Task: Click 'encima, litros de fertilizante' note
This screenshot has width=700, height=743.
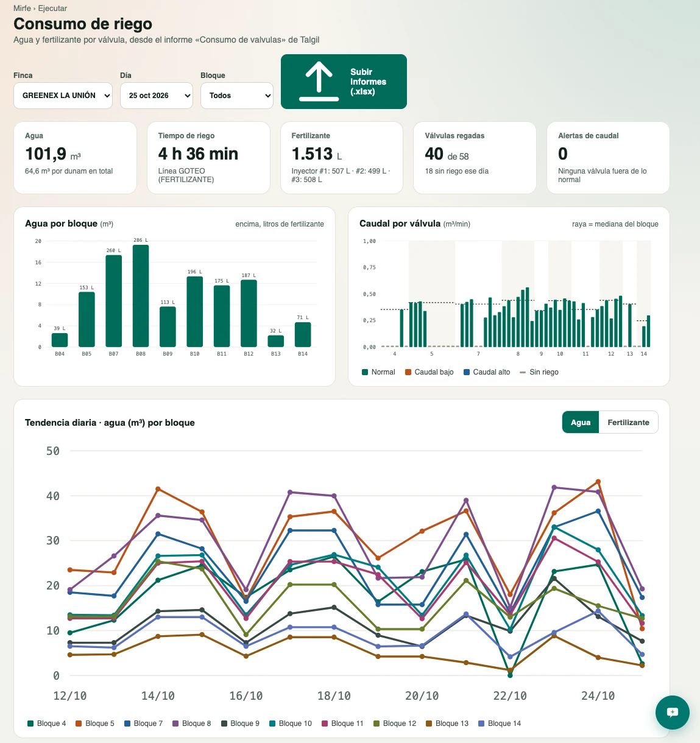Action: (x=280, y=224)
